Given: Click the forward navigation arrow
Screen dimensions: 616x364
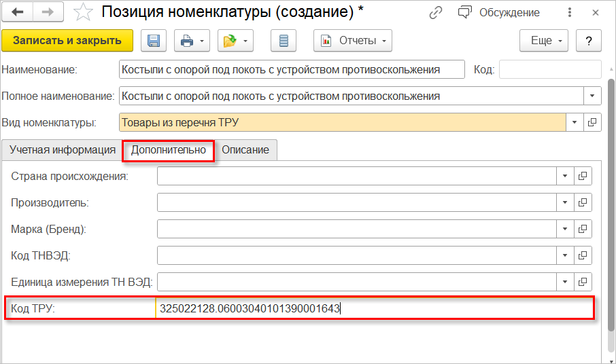Looking at the screenshot, I should tap(48, 12).
